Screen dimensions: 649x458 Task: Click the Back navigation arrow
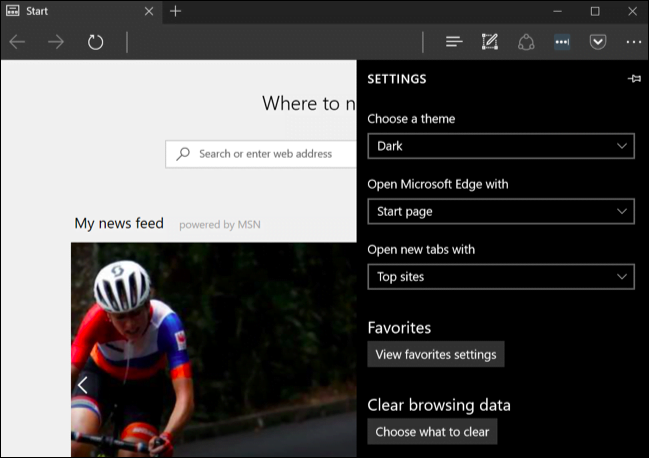click(17, 42)
